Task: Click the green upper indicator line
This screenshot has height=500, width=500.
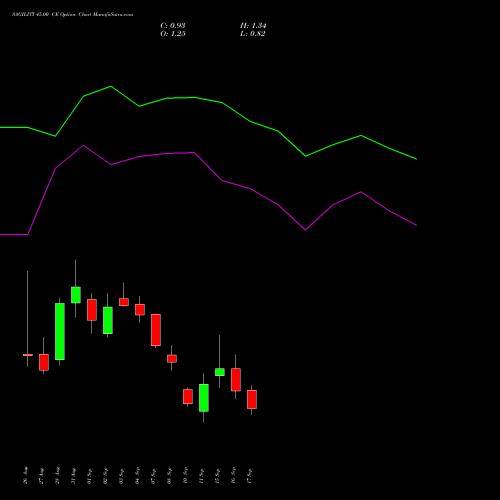Action: (194, 98)
